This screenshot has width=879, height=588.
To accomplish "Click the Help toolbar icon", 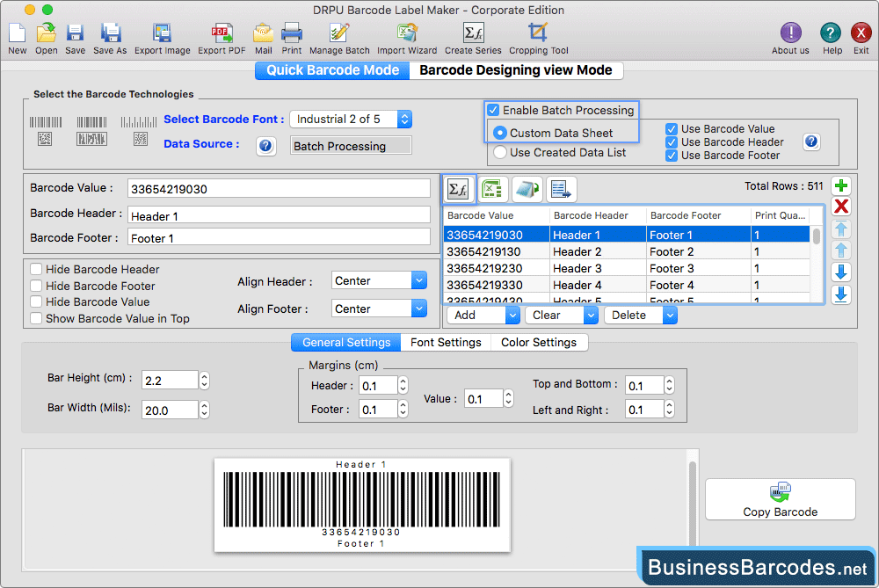I will [831, 33].
